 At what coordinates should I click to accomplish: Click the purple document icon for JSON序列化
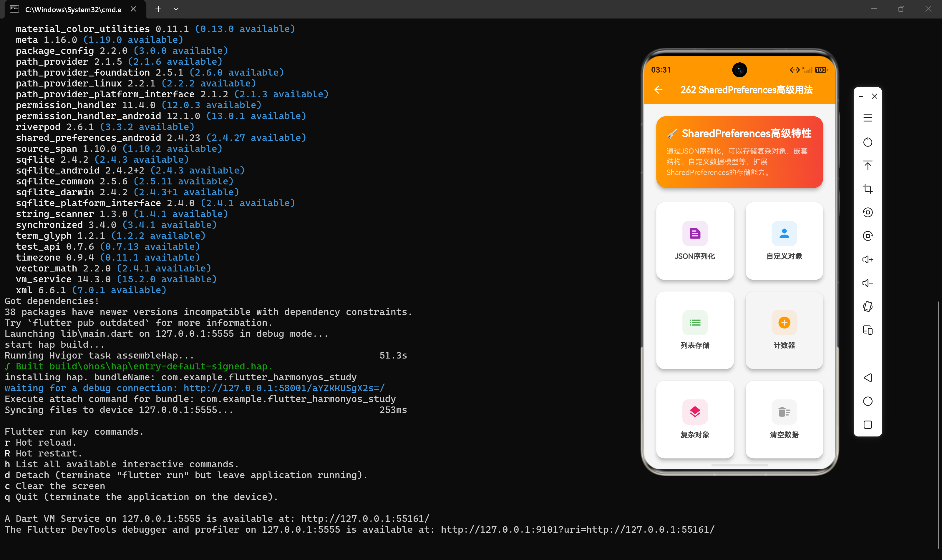point(695,234)
